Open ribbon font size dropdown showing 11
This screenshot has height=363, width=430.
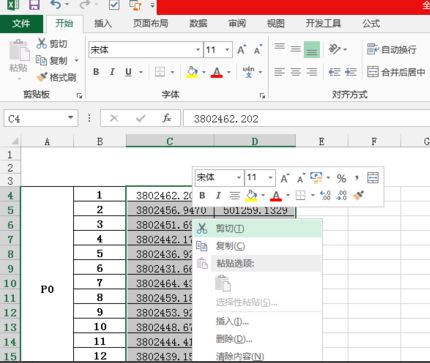[227, 50]
